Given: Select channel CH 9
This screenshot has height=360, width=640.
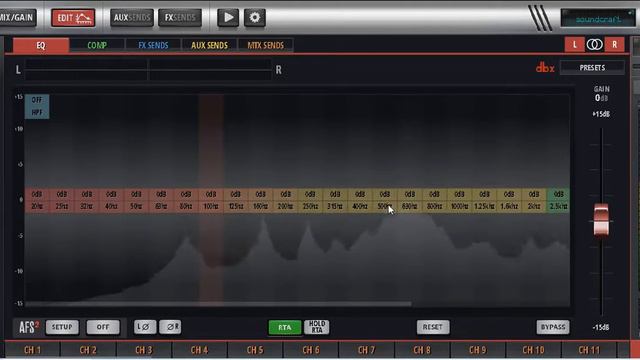Looking at the screenshot, I should pos(478,350).
